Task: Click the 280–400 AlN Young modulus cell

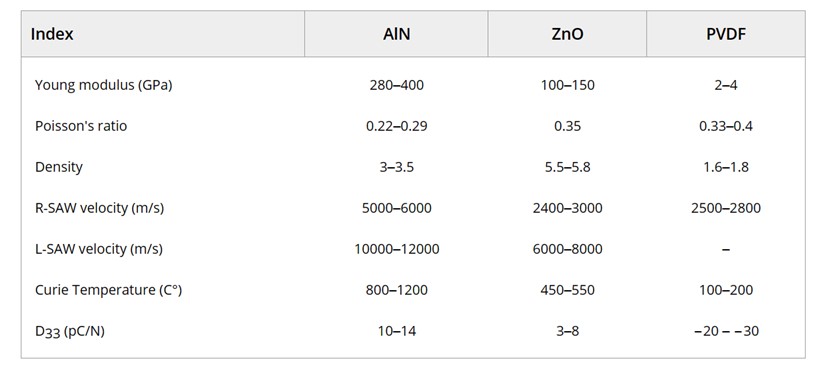Action: (396, 85)
